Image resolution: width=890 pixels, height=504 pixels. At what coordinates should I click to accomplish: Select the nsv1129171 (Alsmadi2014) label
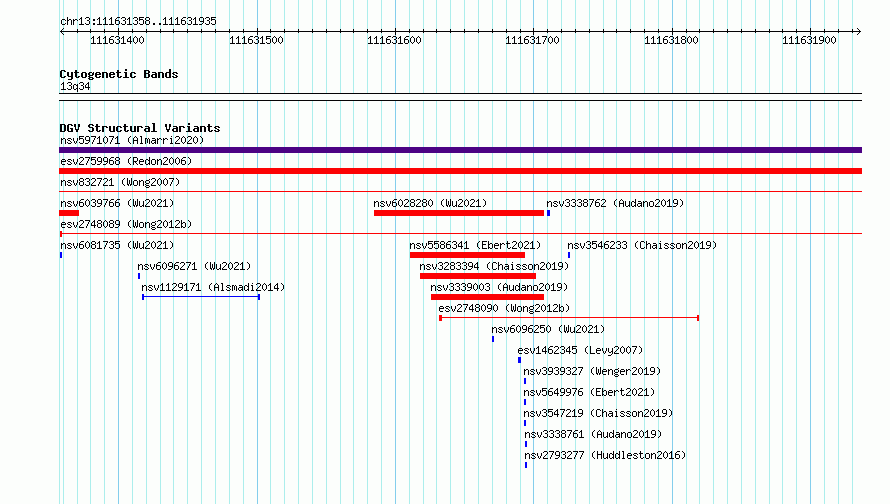point(213,287)
